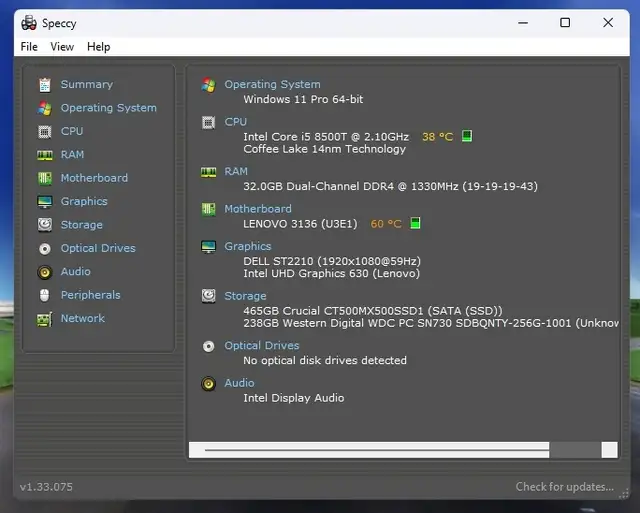Click the RAM heading link in summary
The image size is (640, 513).
click(x=236, y=171)
